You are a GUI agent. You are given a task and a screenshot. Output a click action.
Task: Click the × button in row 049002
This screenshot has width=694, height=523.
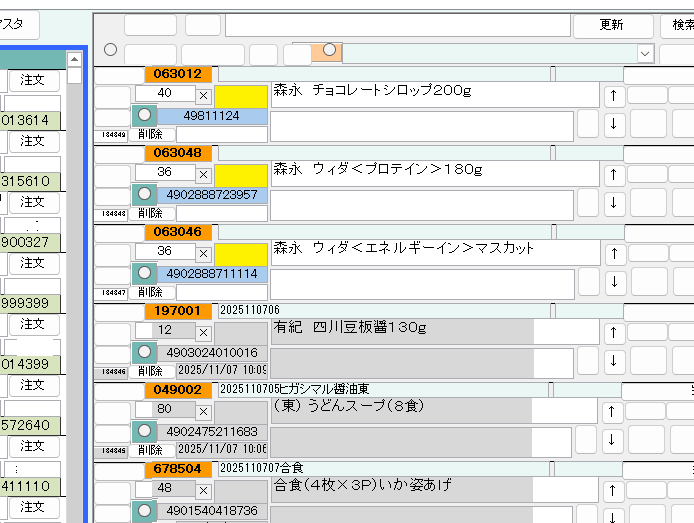point(204,411)
